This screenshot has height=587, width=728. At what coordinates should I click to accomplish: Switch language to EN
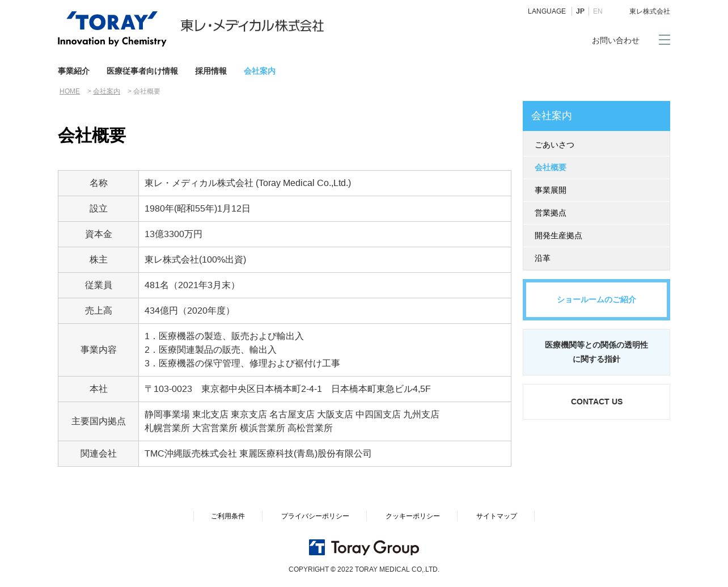pos(598,11)
